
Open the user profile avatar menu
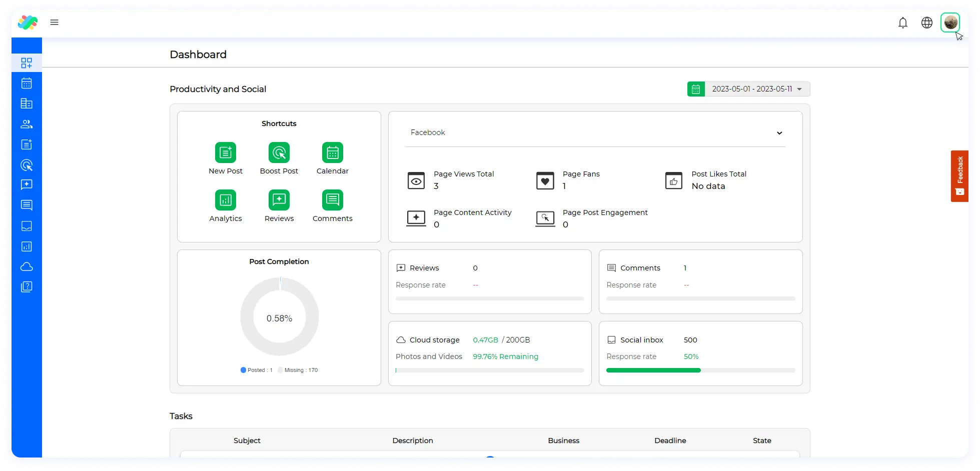coord(950,23)
